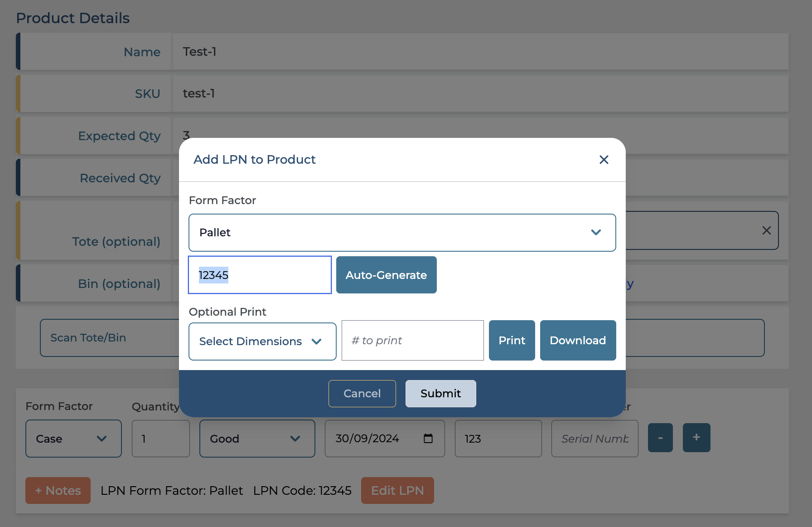Open the calendar date picker icon
This screenshot has height=527, width=812.
tap(428, 439)
